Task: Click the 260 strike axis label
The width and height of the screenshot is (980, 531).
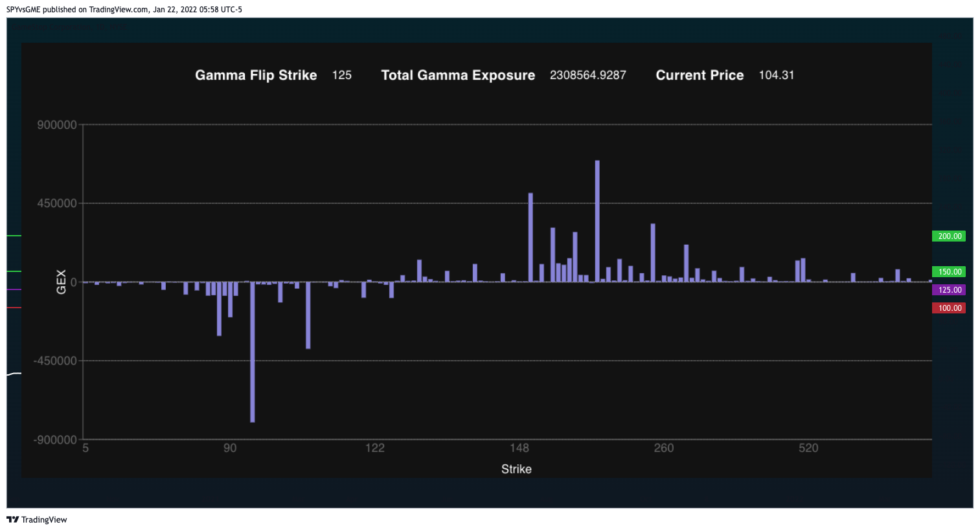Action: pos(664,448)
